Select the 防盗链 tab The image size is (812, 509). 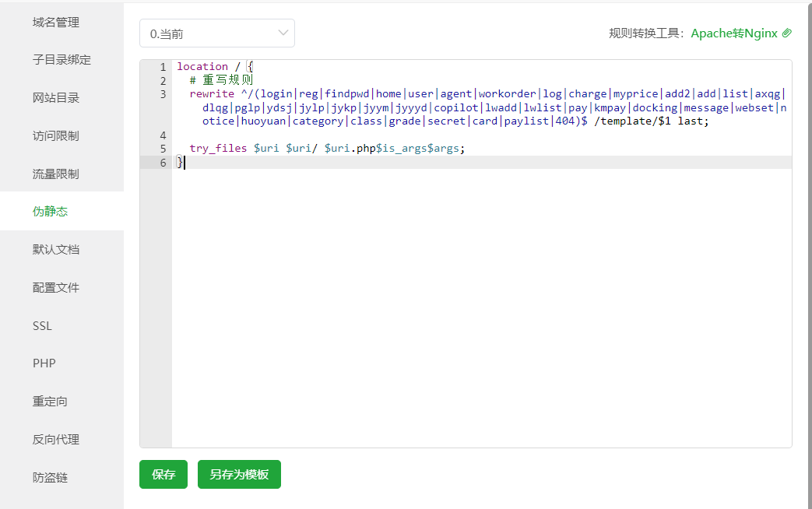pyautogui.click(x=50, y=477)
